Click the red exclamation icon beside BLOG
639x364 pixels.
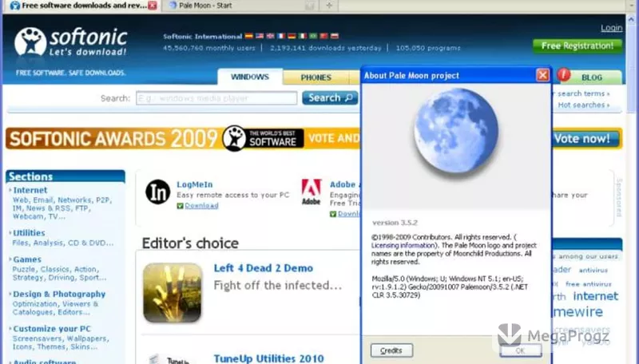pyautogui.click(x=564, y=75)
